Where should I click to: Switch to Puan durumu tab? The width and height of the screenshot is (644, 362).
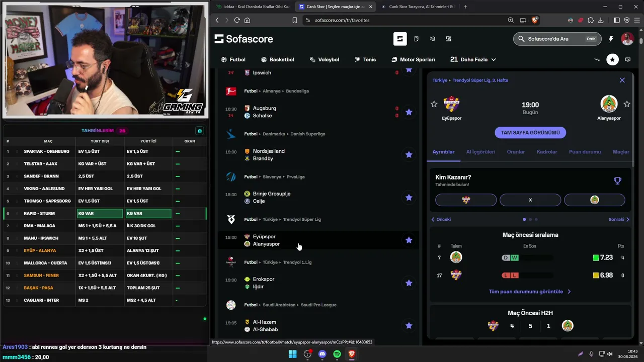(x=585, y=152)
